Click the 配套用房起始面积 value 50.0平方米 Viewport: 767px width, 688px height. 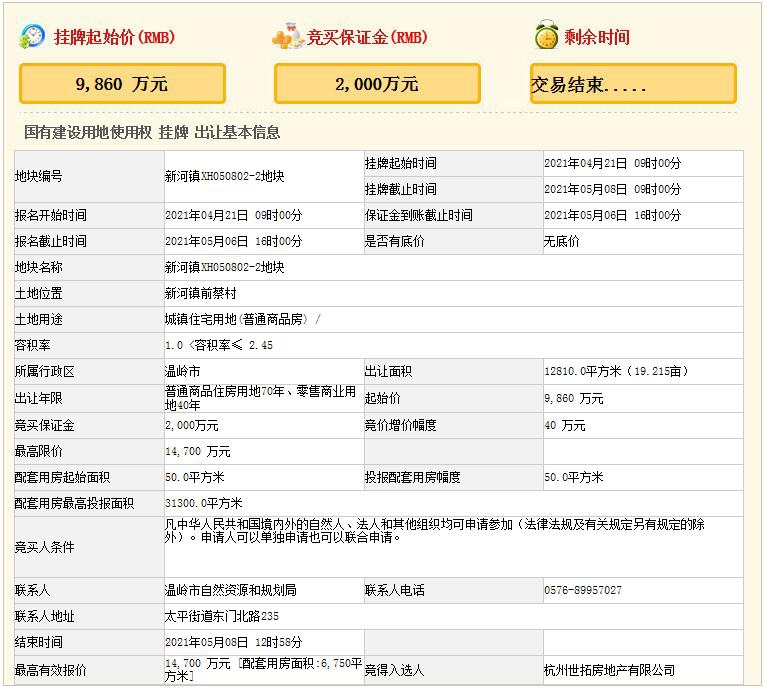point(195,477)
